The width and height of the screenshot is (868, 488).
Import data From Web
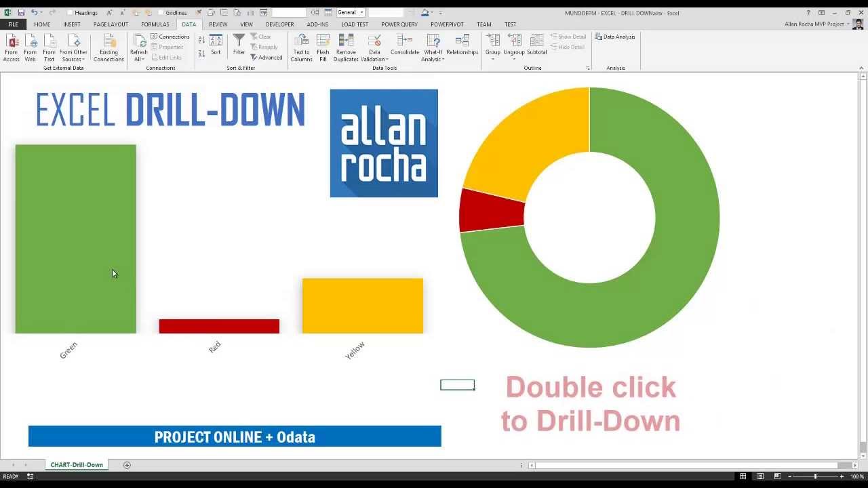tap(30, 47)
